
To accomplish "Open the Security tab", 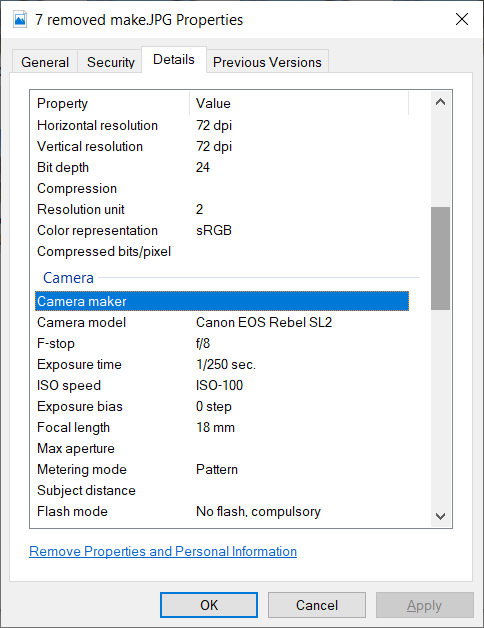I will [x=111, y=62].
